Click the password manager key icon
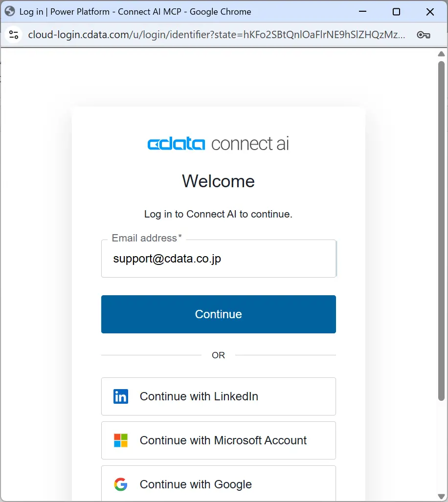The width and height of the screenshot is (448, 502). point(423,35)
